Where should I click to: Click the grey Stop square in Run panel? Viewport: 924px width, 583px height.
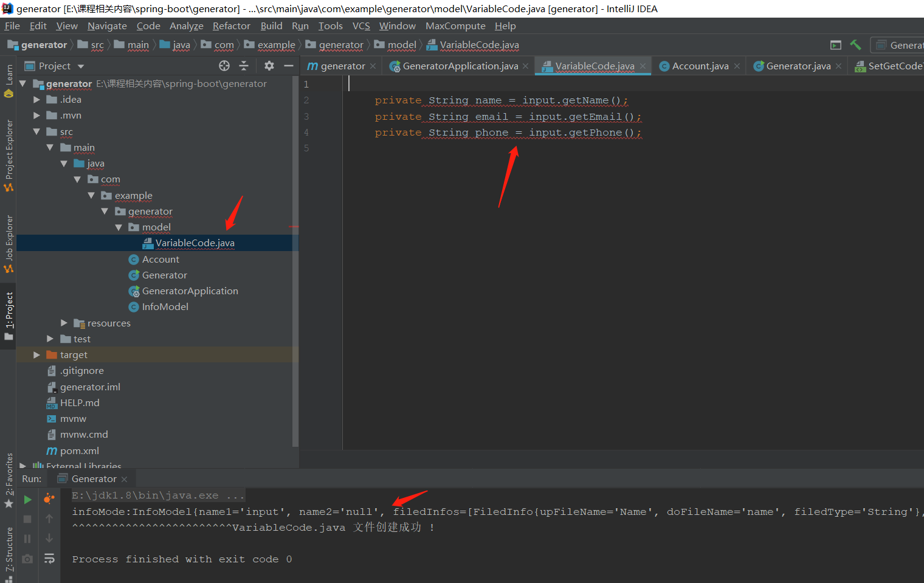coord(27,519)
